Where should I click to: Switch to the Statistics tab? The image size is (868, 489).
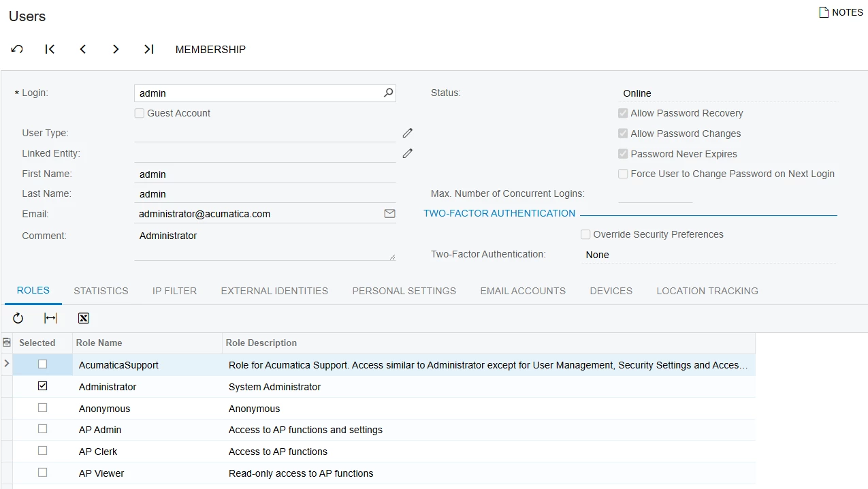pos(101,291)
